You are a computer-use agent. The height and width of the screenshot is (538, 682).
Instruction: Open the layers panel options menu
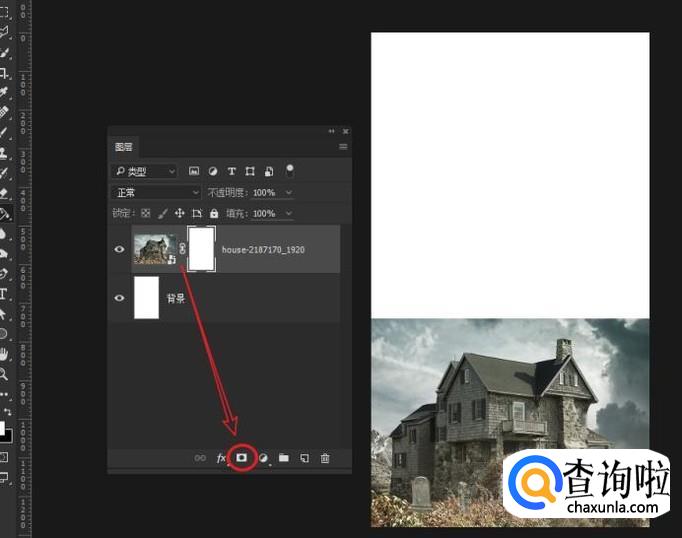point(343,147)
